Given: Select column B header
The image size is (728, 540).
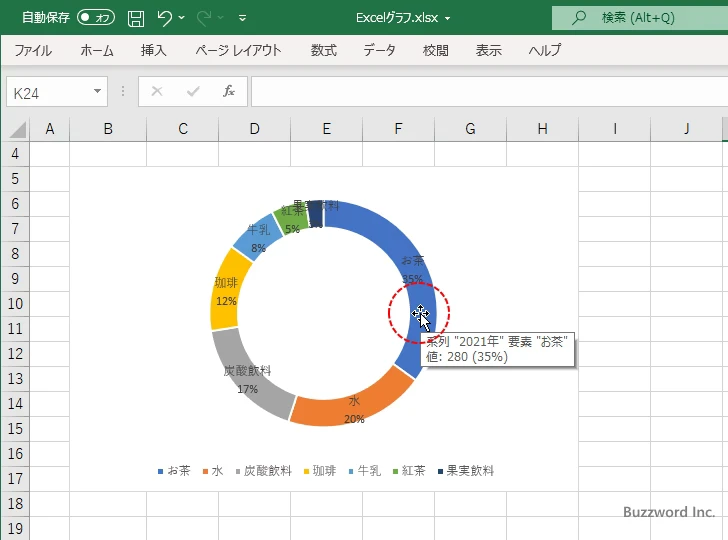Looking at the screenshot, I should (x=108, y=129).
